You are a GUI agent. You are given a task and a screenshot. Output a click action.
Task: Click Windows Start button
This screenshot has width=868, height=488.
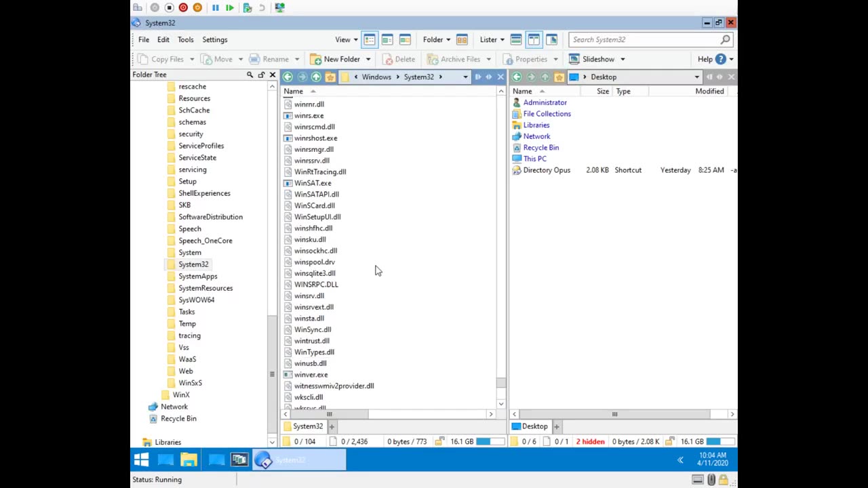[142, 461]
